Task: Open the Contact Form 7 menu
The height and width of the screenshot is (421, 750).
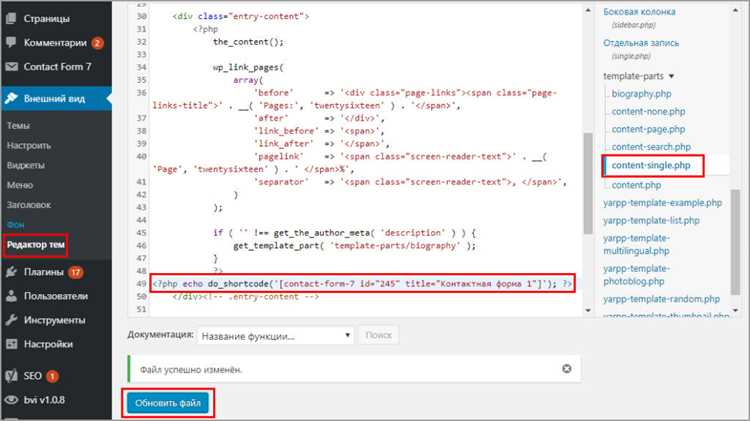Action: 56,66
